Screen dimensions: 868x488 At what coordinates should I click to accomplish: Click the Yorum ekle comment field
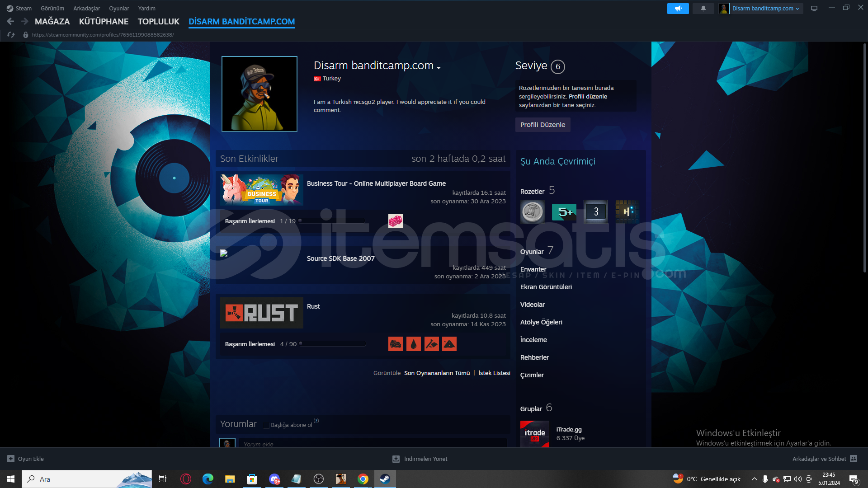373,443
